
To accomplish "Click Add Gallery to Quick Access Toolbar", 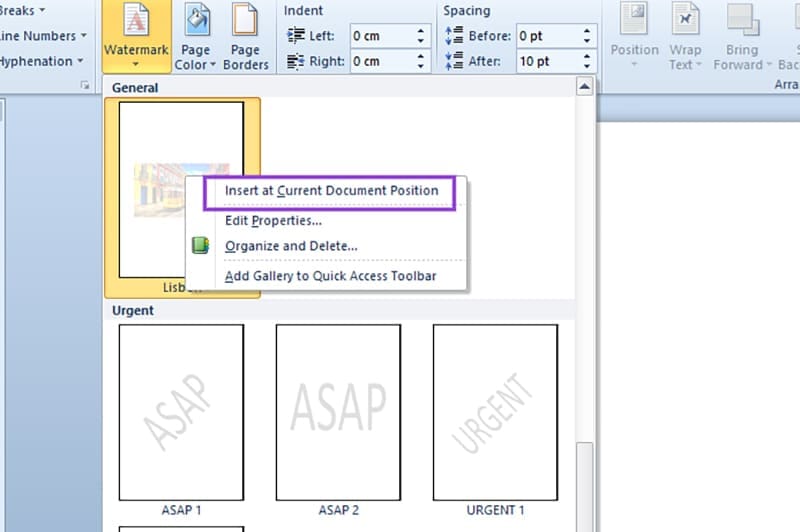I will click(330, 276).
